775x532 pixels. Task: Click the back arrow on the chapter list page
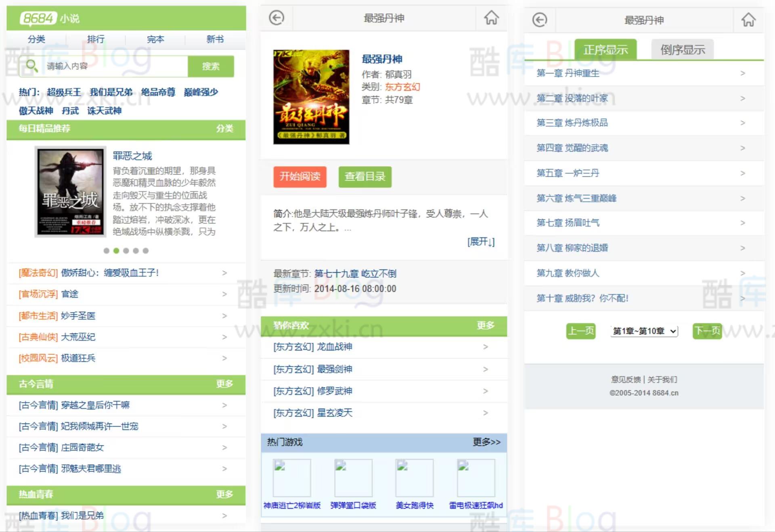coord(540,19)
